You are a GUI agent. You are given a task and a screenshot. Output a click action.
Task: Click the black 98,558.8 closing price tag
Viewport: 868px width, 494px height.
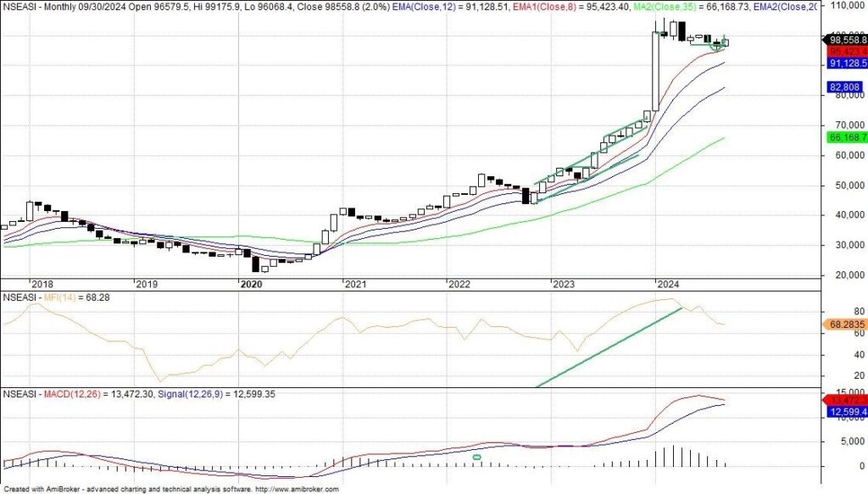[x=844, y=39]
